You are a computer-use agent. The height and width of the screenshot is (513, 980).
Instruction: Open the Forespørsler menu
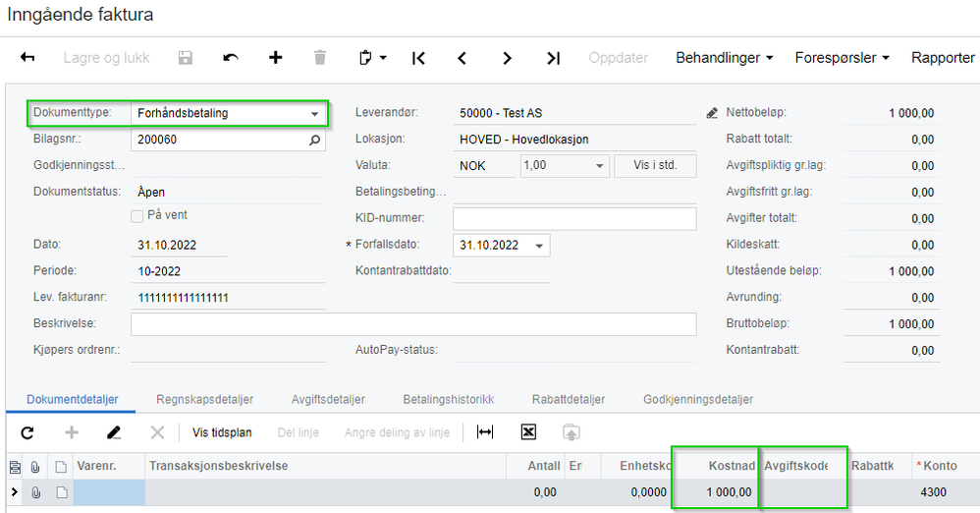842,58
